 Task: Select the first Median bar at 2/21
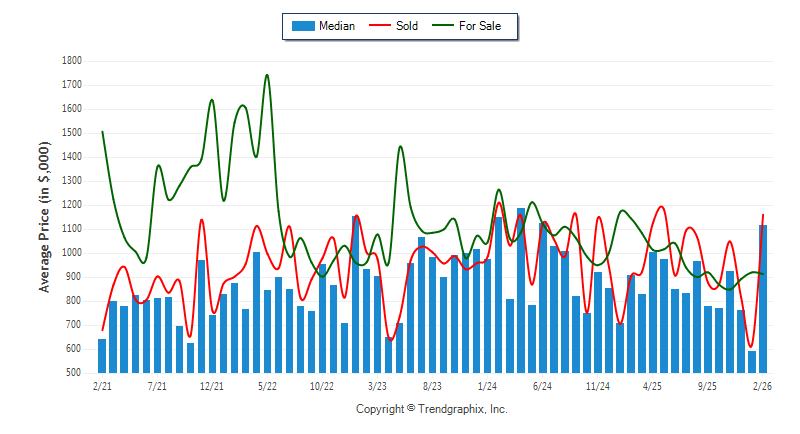pyautogui.click(x=102, y=355)
